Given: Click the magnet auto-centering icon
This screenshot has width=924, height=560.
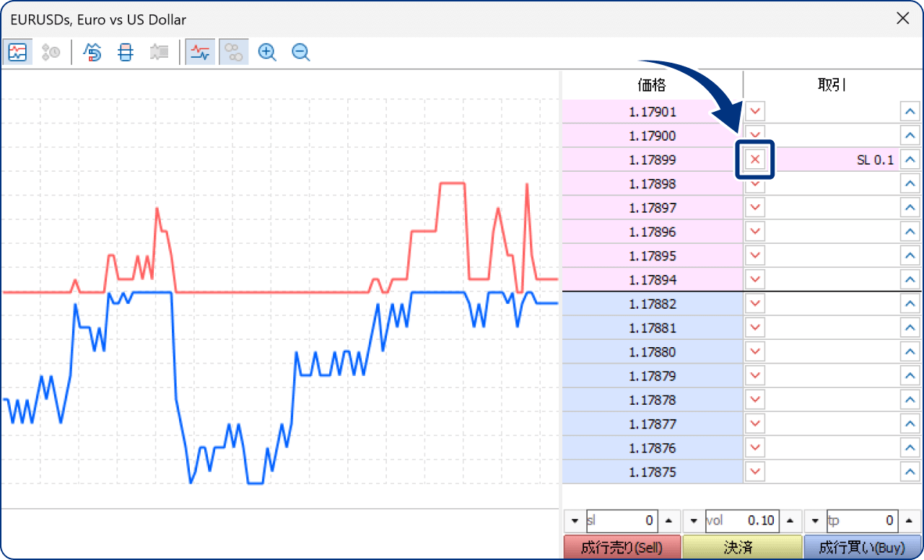Looking at the screenshot, I should pyautogui.click(x=92, y=52).
